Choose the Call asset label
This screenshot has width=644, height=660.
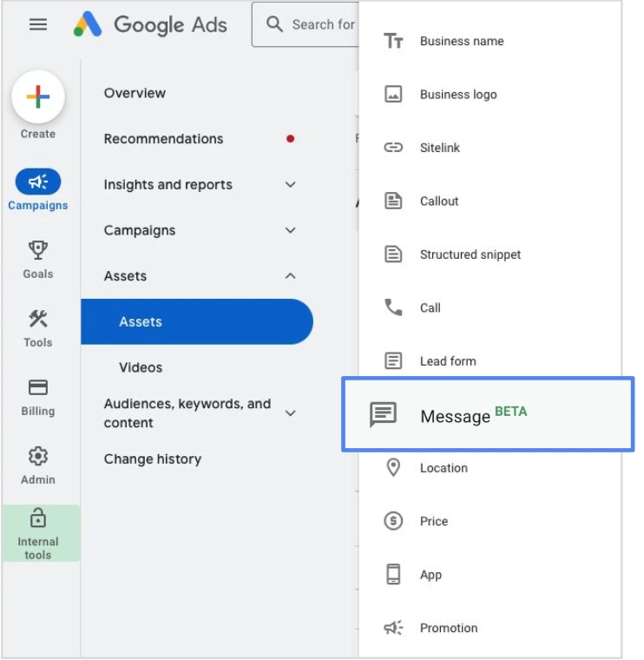[430, 307]
